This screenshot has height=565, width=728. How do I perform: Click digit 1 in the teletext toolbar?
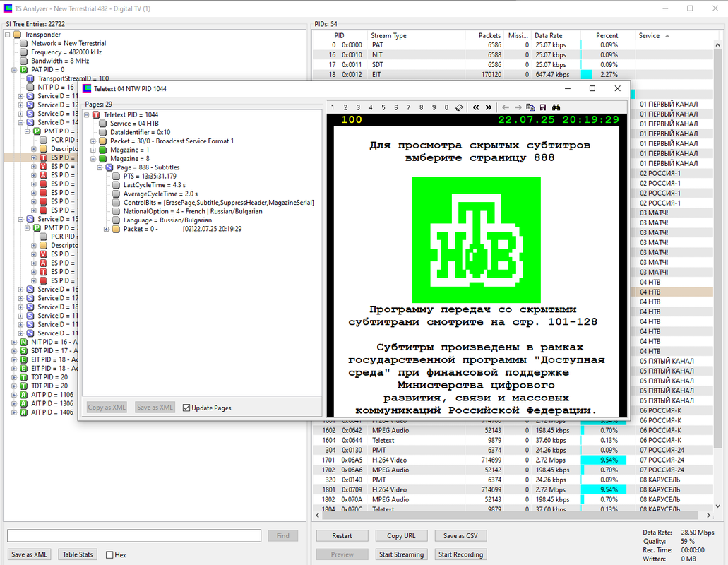333,107
